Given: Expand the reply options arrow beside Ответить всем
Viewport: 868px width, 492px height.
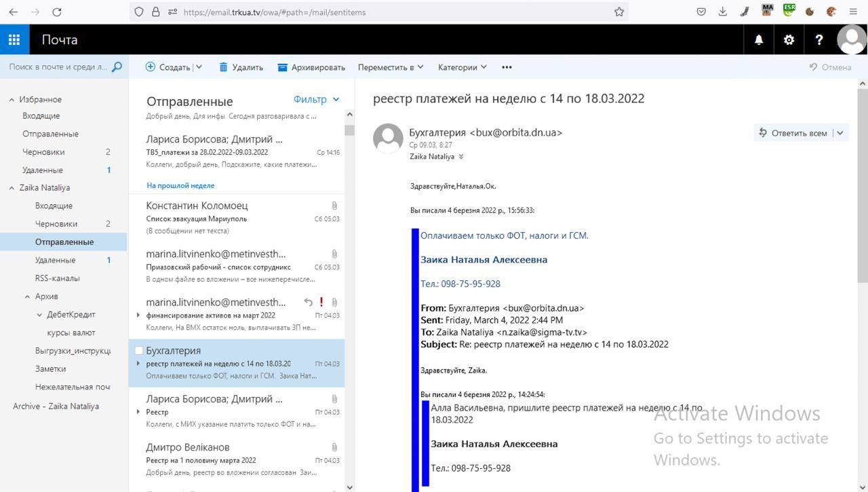Looking at the screenshot, I should [840, 133].
